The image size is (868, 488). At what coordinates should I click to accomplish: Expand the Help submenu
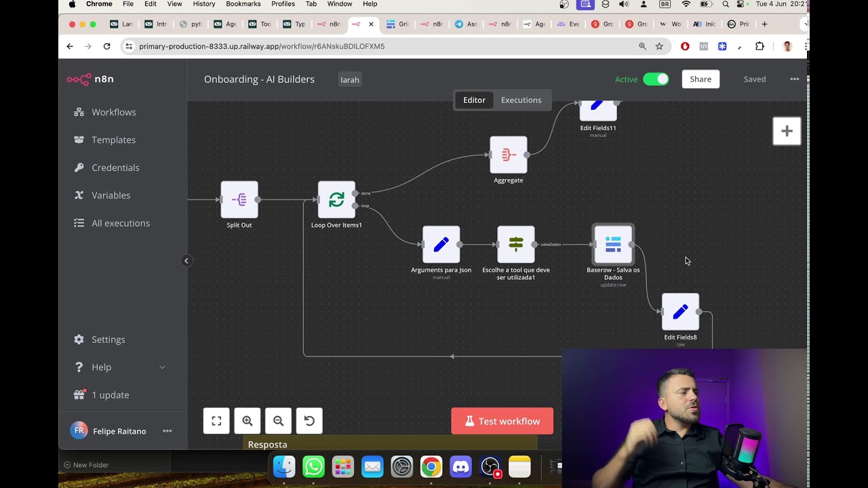162,367
